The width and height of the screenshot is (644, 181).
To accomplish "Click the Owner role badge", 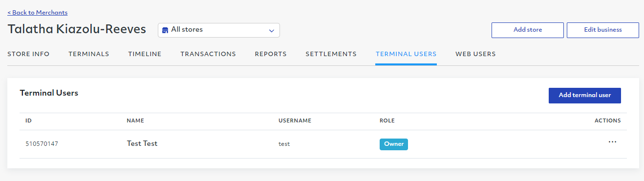I will pyautogui.click(x=394, y=144).
